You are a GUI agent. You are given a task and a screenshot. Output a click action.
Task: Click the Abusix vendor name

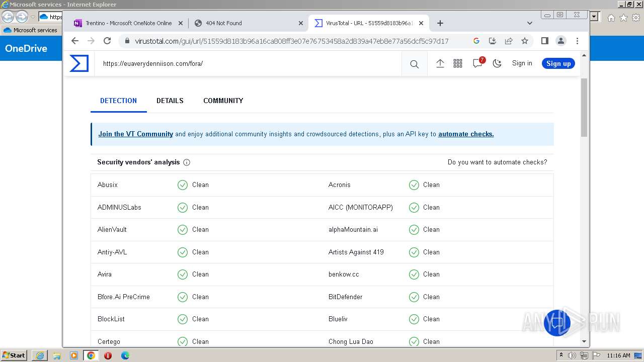click(108, 185)
